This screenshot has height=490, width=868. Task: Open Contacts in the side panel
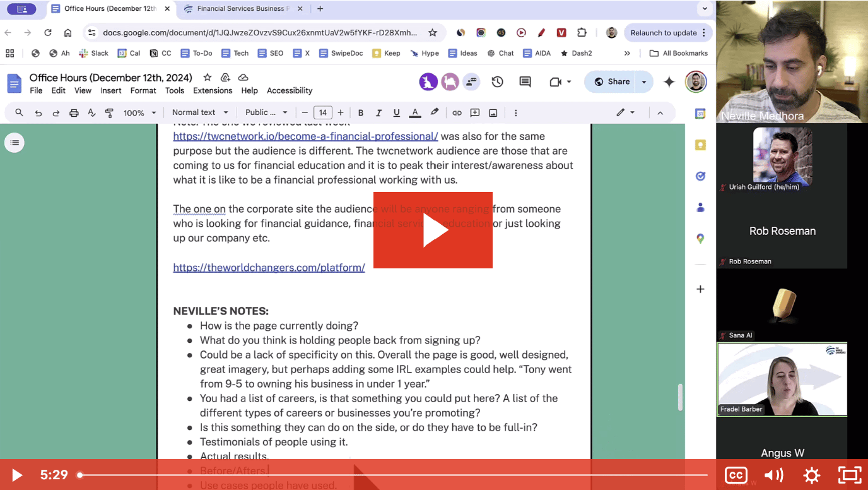tap(700, 207)
